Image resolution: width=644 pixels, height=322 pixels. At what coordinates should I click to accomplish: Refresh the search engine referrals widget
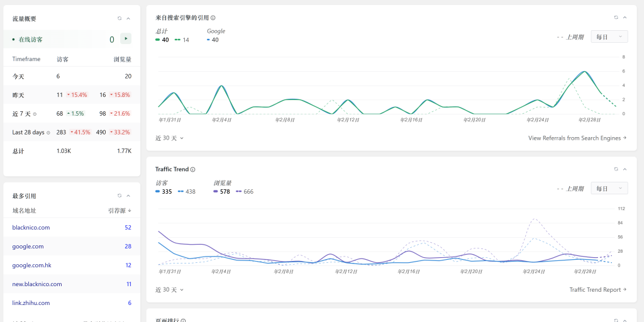616,18
